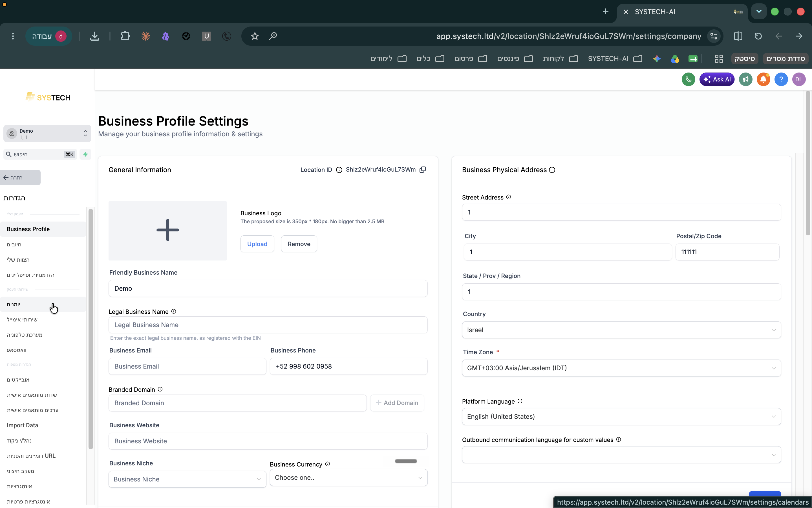The image size is (812, 508).
Task: Open the bookmarks apps grid icon
Action: pyautogui.click(x=719, y=59)
